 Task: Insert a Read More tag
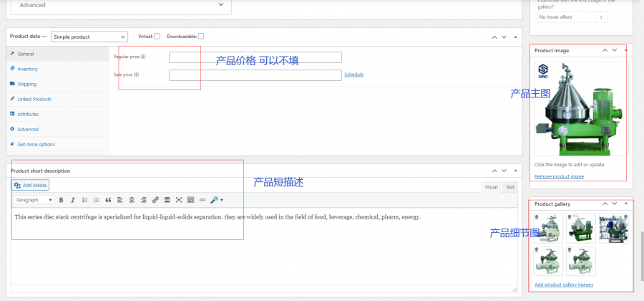tap(167, 200)
